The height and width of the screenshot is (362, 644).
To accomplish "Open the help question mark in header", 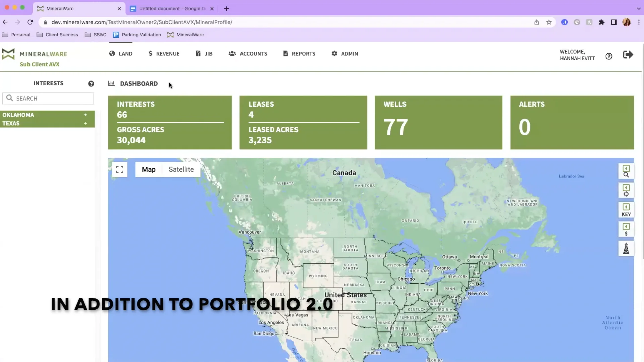I will [609, 56].
